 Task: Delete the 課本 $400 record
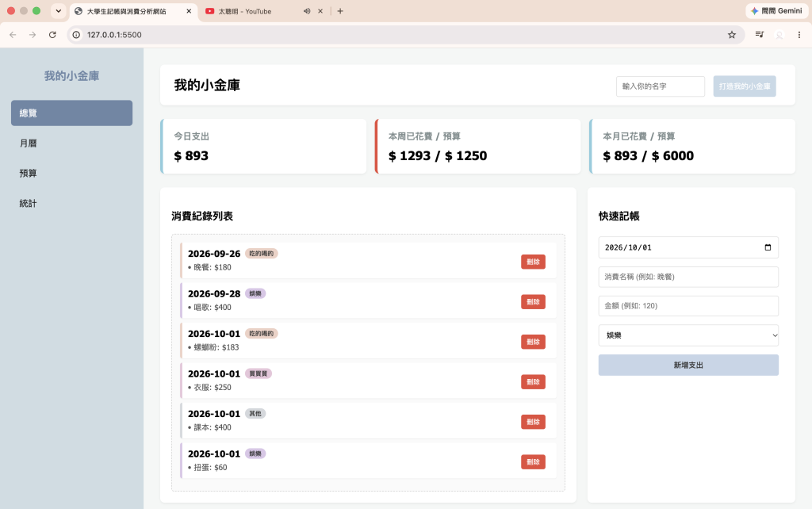pos(533,422)
